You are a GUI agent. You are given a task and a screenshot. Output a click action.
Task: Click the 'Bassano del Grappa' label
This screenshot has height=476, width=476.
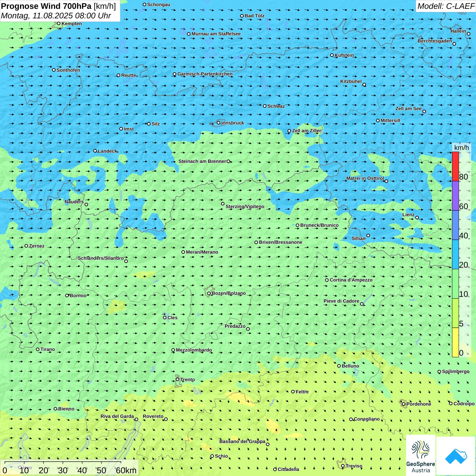click(x=242, y=441)
